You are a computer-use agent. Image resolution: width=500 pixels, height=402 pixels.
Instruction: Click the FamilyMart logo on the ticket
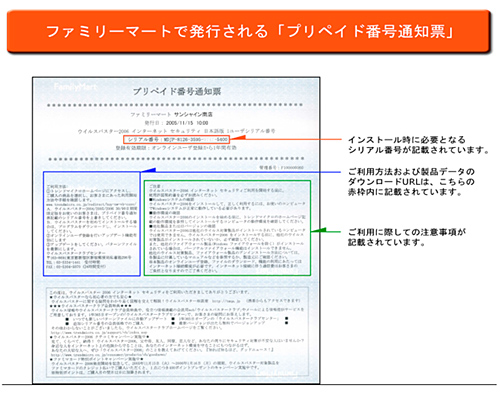pyautogui.click(x=75, y=87)
